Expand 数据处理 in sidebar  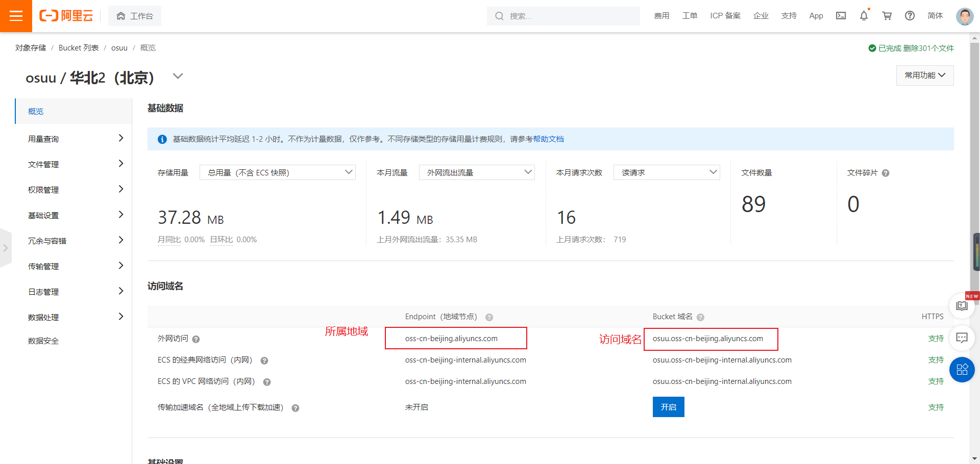[x=73, y=317]
